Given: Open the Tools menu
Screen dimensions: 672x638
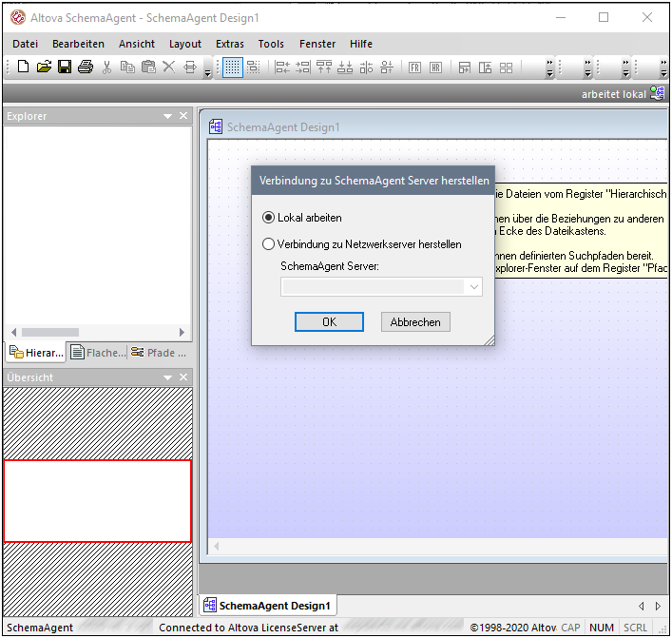Looking at the screenshot, I should (271, 44).
